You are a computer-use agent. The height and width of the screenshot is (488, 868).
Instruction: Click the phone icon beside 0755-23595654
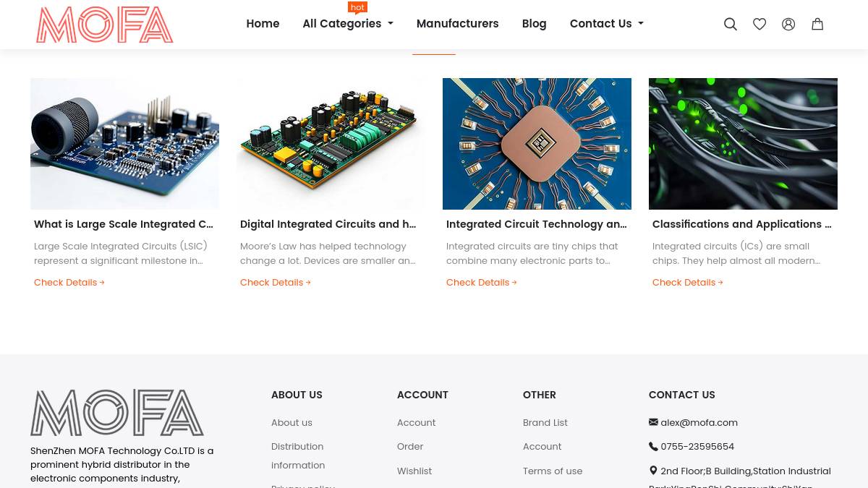[x=653, y=447]
